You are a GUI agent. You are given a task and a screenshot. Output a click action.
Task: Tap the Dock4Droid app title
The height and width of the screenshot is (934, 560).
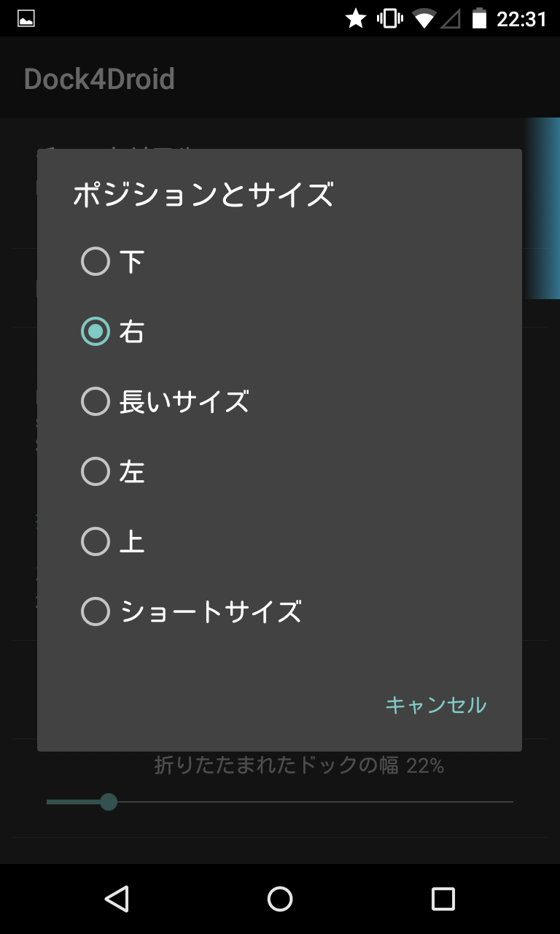(x=99, y=79)
